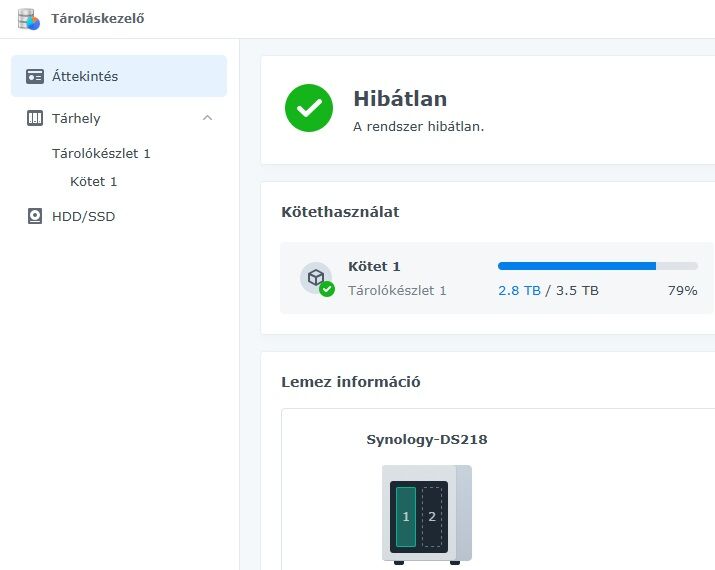Click the Kötet 1 volume cube icon
This screenshot has width=715, height=570.
316,278
